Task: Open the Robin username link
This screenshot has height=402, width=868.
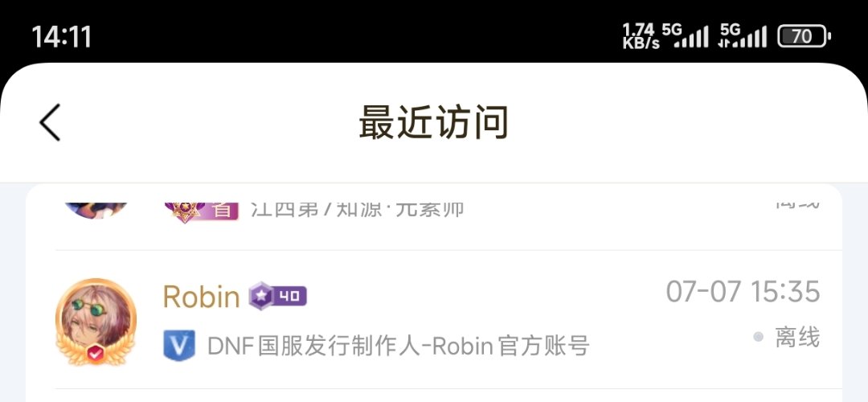Action: [201, 297]
